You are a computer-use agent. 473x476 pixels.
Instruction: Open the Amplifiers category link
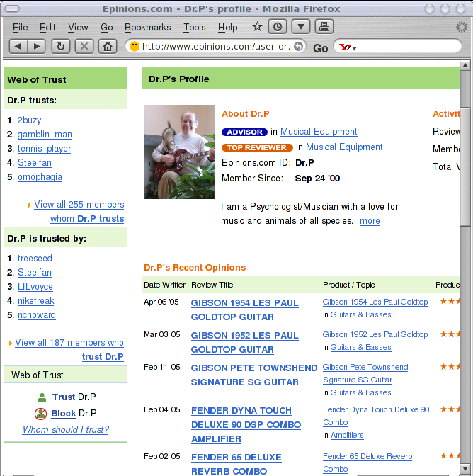(347, 436)
